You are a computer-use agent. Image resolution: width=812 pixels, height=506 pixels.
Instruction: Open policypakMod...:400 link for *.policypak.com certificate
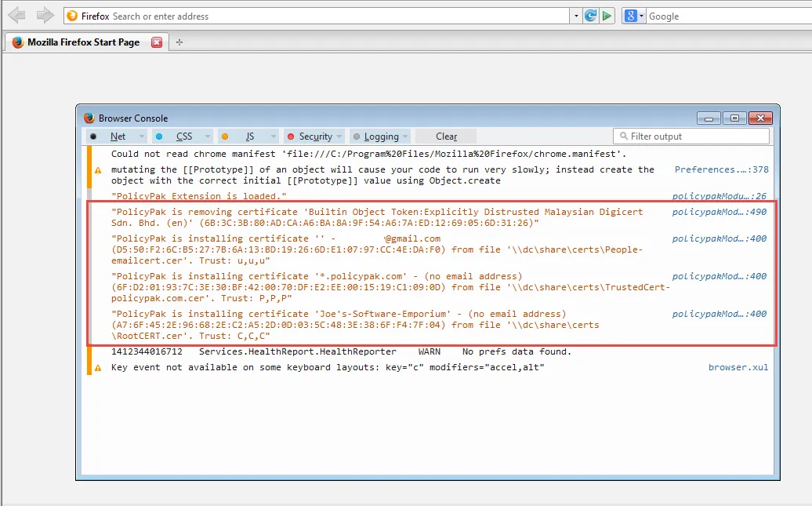[720, 276]
